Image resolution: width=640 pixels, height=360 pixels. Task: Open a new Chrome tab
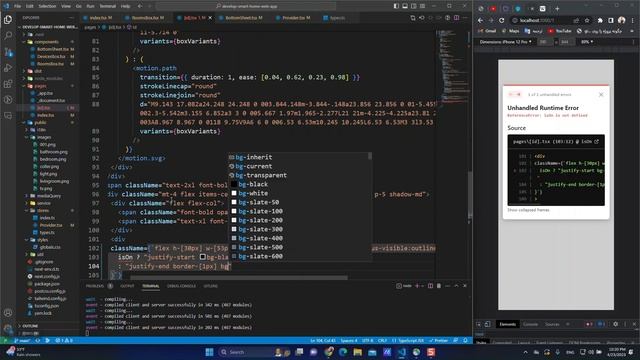[x=558, y=8]
